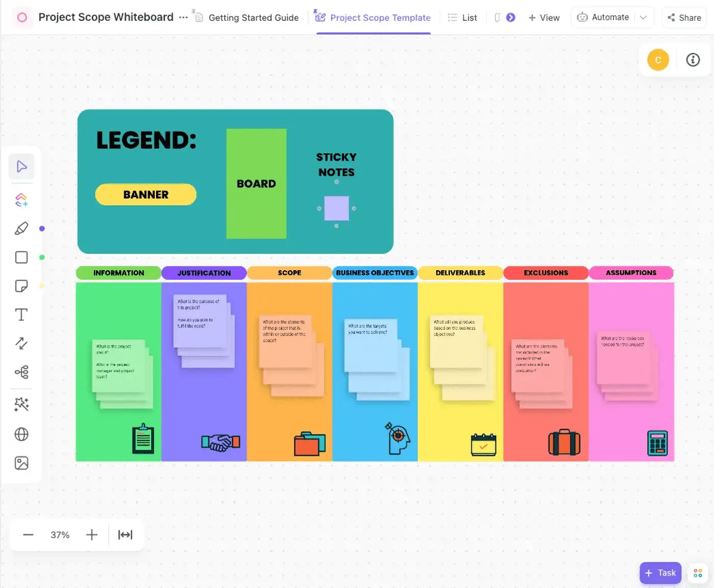Image resolution: width=714 pixels, height=588 pixels.
Task: Click the fit-to-width zoom icon
Action: [125, 534]
